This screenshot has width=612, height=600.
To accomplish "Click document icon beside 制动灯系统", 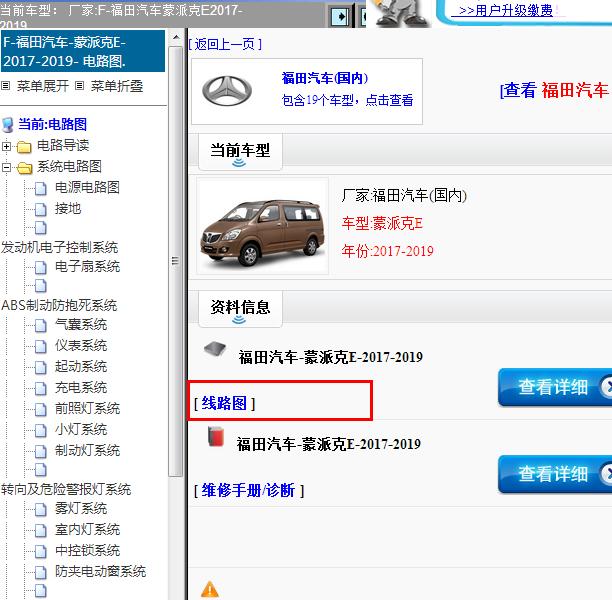I will click(x=41, y=451).
